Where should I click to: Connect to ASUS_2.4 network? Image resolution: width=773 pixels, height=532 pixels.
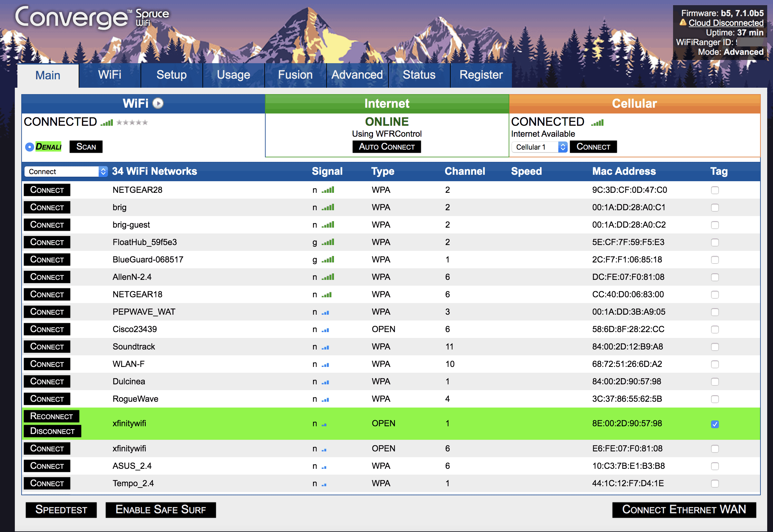(x=47, y=466)
